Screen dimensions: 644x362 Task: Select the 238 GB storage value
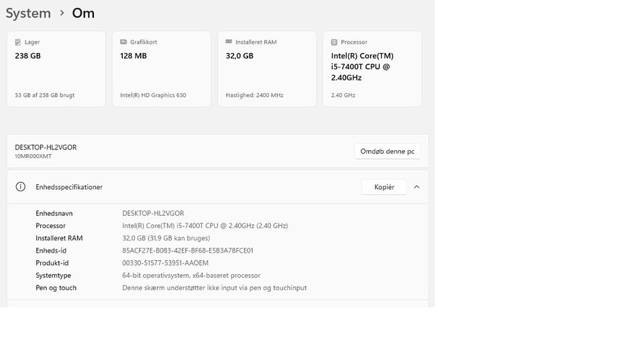pyautogui.click(x=28, y=56)
